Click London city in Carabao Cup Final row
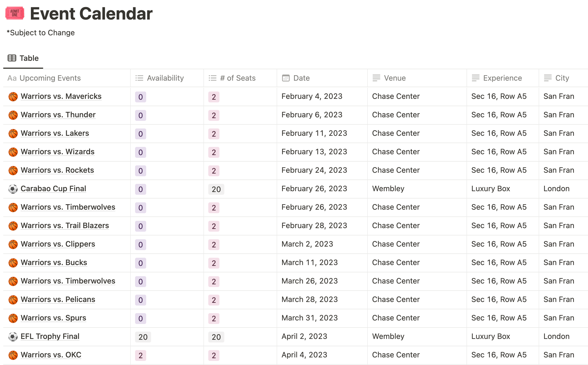The height and width of the screenshot is (365, 588). 557,188
